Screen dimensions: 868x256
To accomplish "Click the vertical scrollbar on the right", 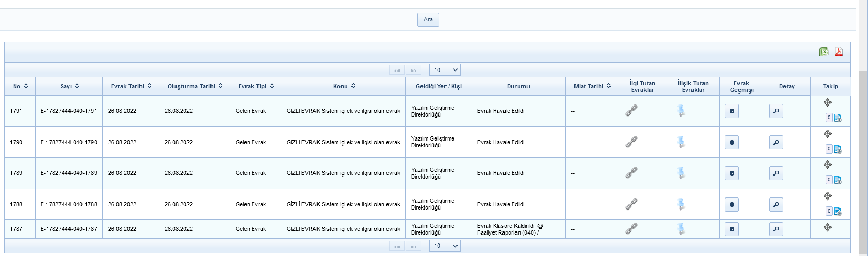I will (863, 157).
